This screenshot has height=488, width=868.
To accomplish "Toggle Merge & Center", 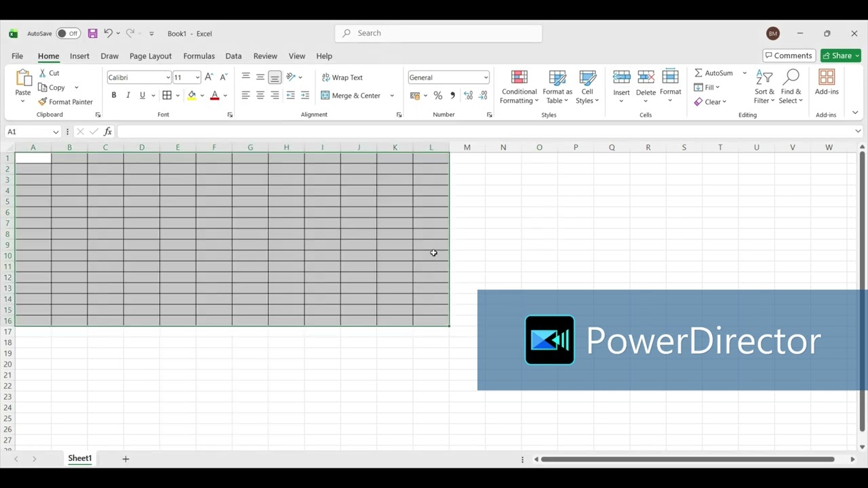I will pyautogui.click(x=351, y=96).
